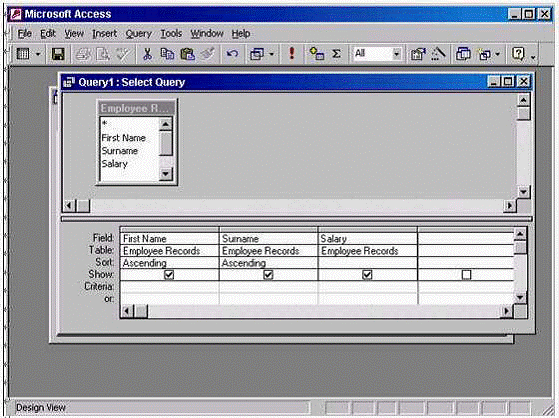Open the Query Type dropdown arrow
559x418 pixels.
coord(271,54)
